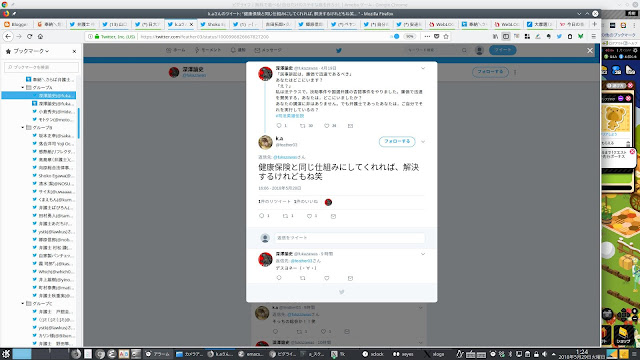This screenshot has width=640, height=360.
Task: Like the main tweet with the heart icon
Action: (x=309, y=216)
